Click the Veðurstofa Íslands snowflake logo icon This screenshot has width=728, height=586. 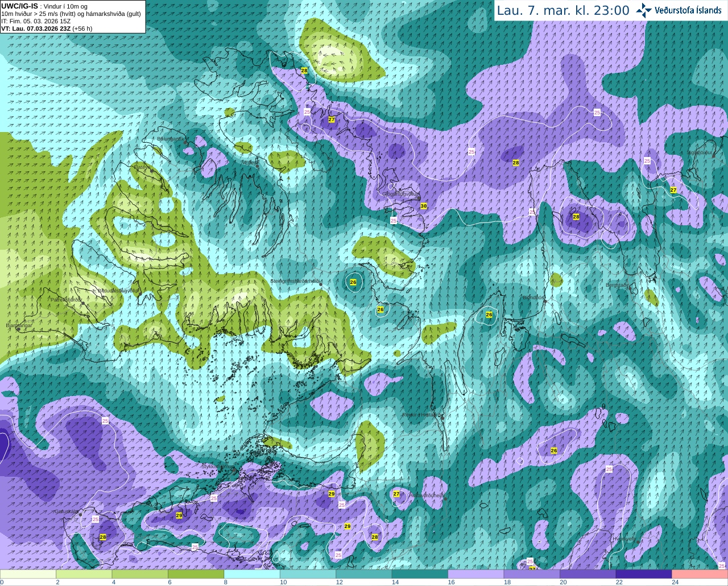[x=644, y=10]
